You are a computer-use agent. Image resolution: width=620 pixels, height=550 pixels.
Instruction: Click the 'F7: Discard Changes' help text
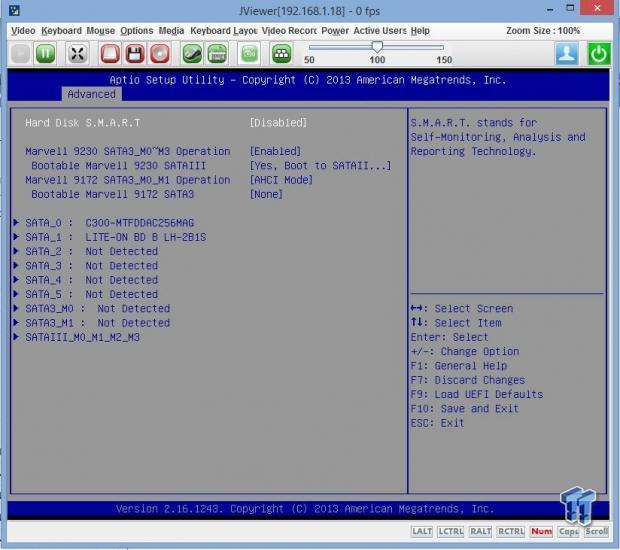(x=467, y=380)
